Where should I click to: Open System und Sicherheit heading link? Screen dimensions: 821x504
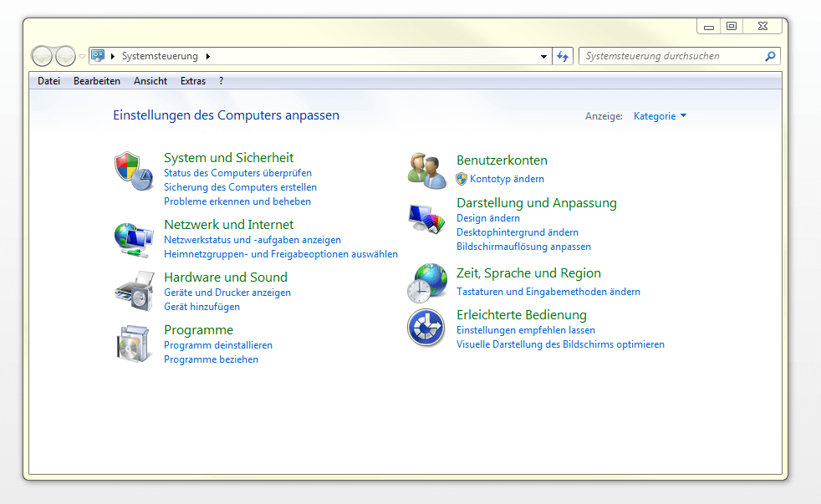pyautogui.click(x=228, y=157)
